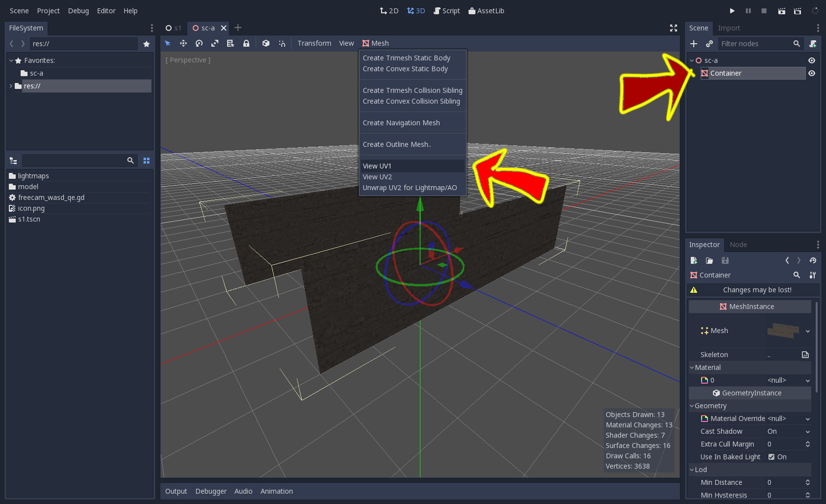
Task: Open Material 0 null dropdown
Action: pos(808,380)
